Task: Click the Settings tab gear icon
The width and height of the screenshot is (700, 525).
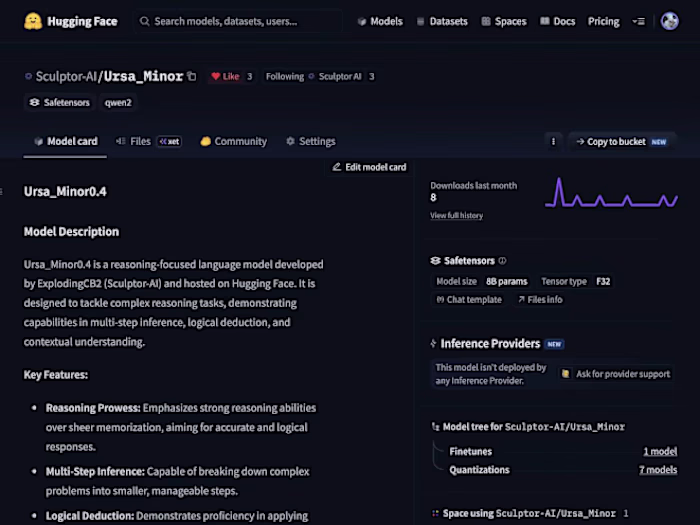Action: tap(290, 141)
